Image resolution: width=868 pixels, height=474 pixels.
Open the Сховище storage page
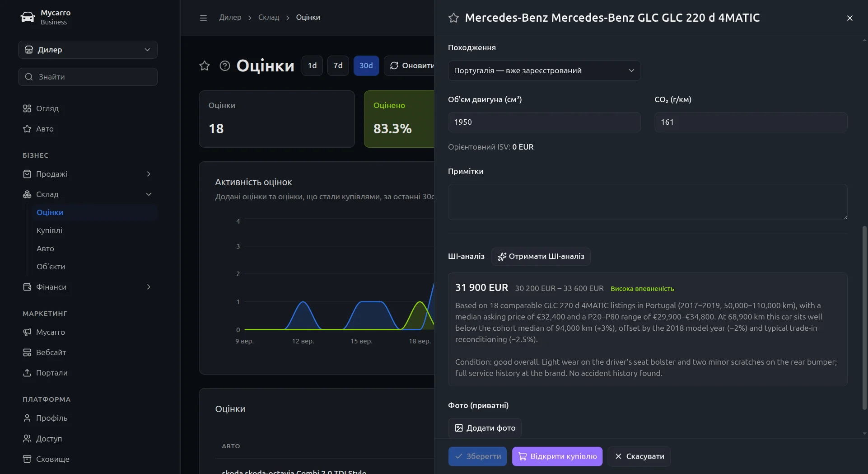pyautogui.click(x=88, y=459)
